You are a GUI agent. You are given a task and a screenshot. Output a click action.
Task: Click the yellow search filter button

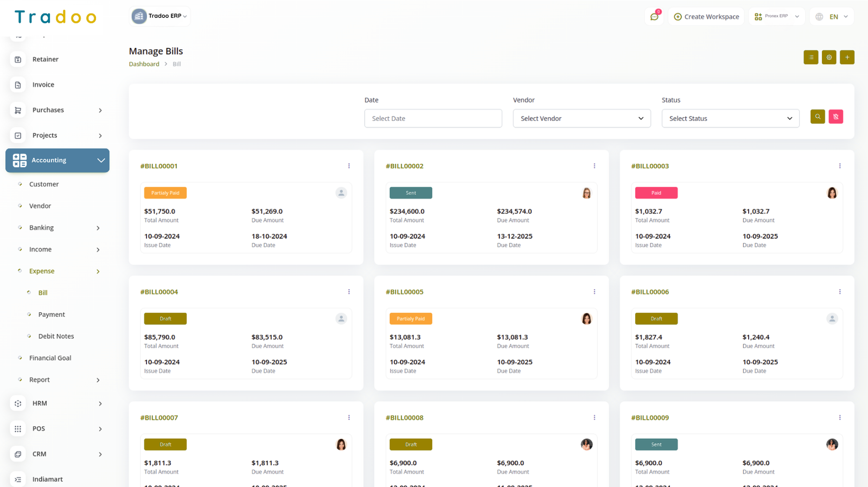pyautogui.click(x=818, y=117)
